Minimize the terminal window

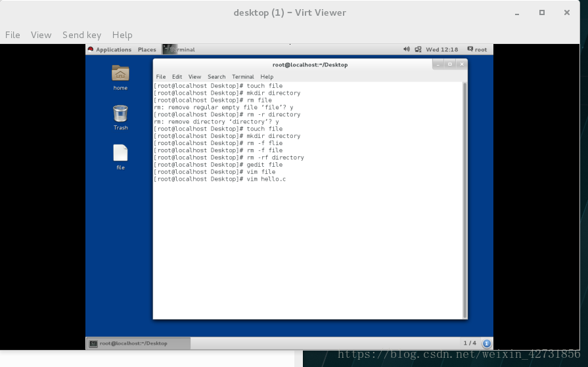tap(438, 64)
